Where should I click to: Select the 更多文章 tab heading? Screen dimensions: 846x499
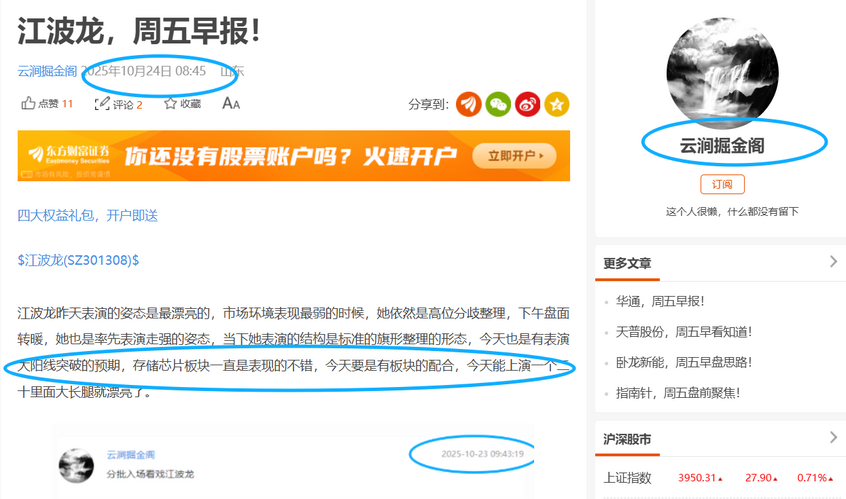coord(627,264)
